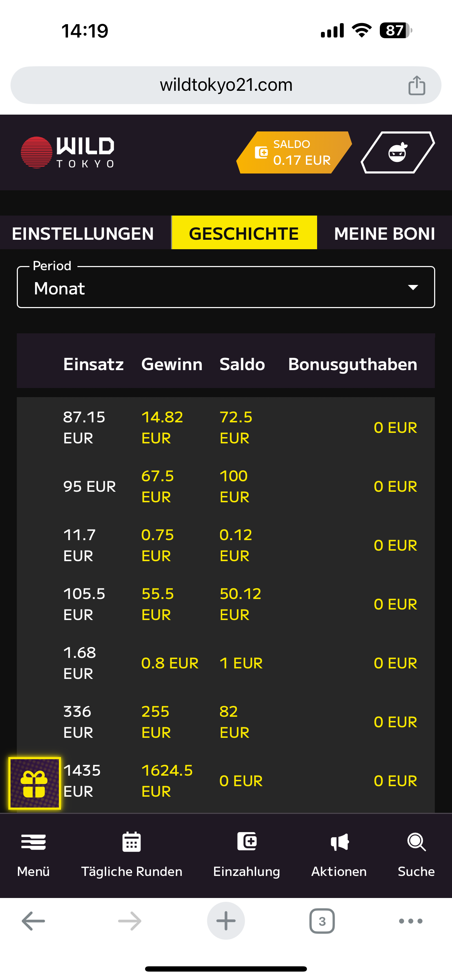Viewport: 452px width, 980px height.
Task: Switch to the Einstellungen tab
Action: tap(83, 233)
